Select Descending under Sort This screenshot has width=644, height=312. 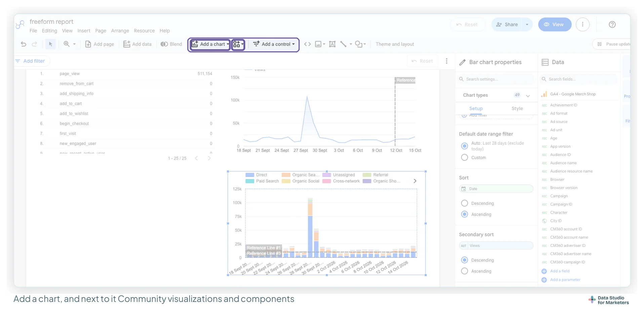pyautogui.click(x=464, y=203)
